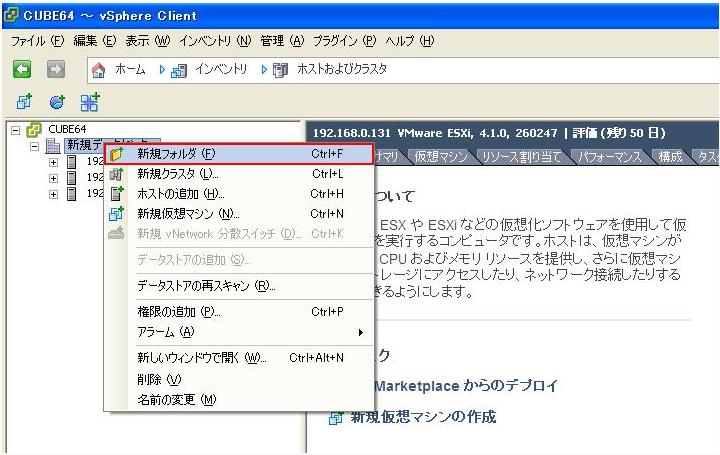Click the second host server icon in tree
The width and height of the screenshot is (720, 455).
(x=72, y=177)
